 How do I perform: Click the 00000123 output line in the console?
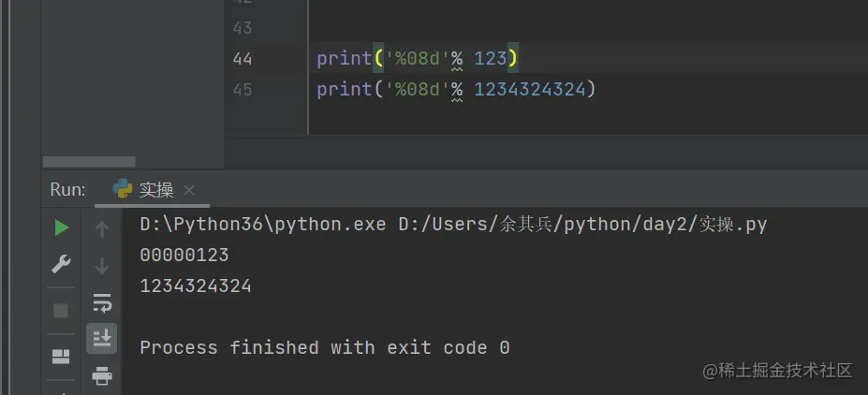pos(184,256)
